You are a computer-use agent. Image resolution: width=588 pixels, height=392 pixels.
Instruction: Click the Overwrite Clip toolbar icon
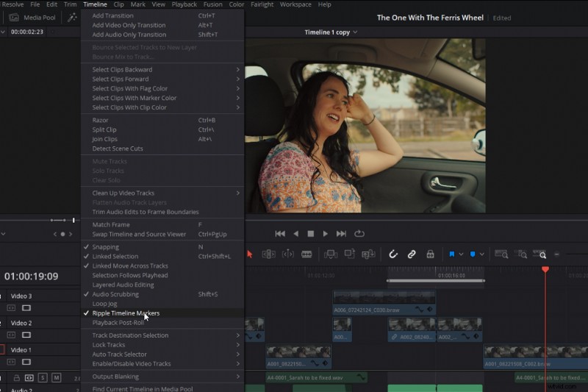point(350,254)
